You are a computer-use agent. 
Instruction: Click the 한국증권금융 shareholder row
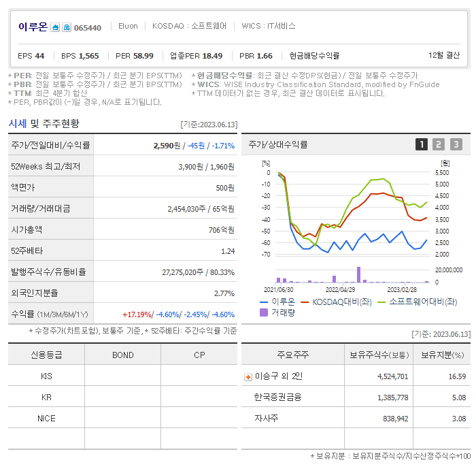[356, 398]
